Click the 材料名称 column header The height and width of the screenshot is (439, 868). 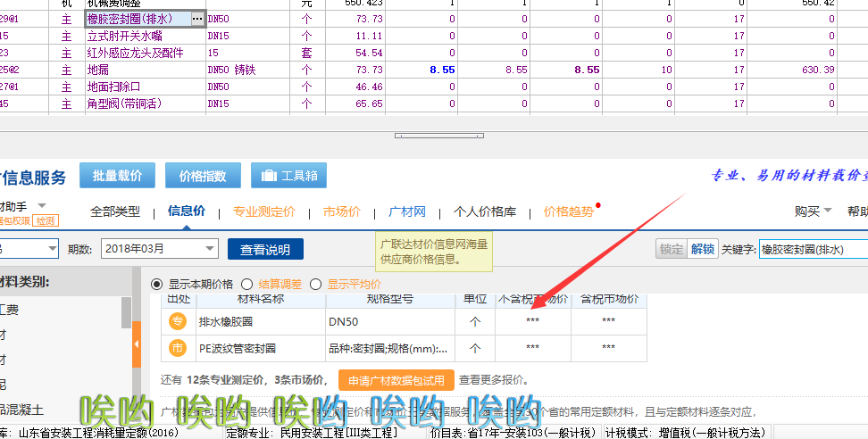(x=261, y=299)
